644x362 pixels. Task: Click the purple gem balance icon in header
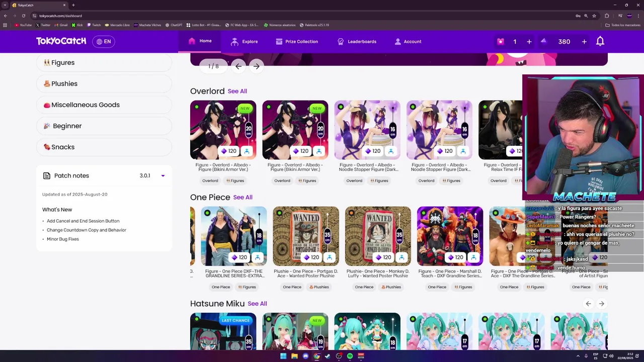click(543, 42)
